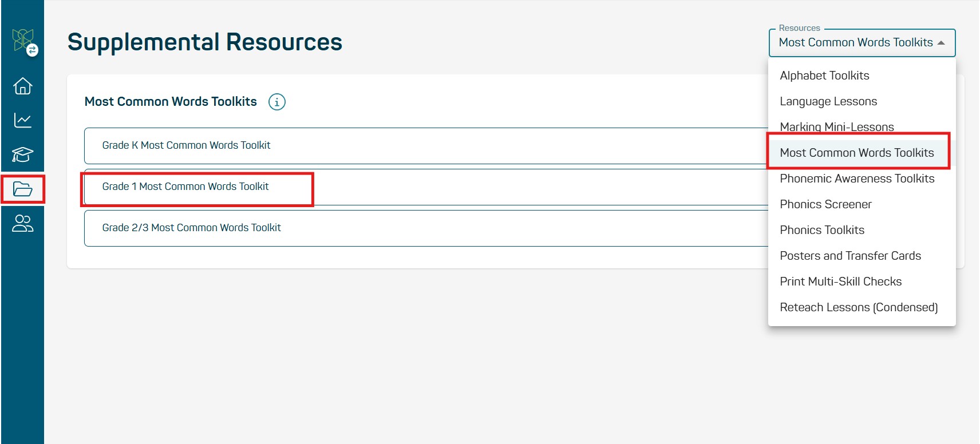
Task: Select Phonics Screener option
Action: pos(825,204)
